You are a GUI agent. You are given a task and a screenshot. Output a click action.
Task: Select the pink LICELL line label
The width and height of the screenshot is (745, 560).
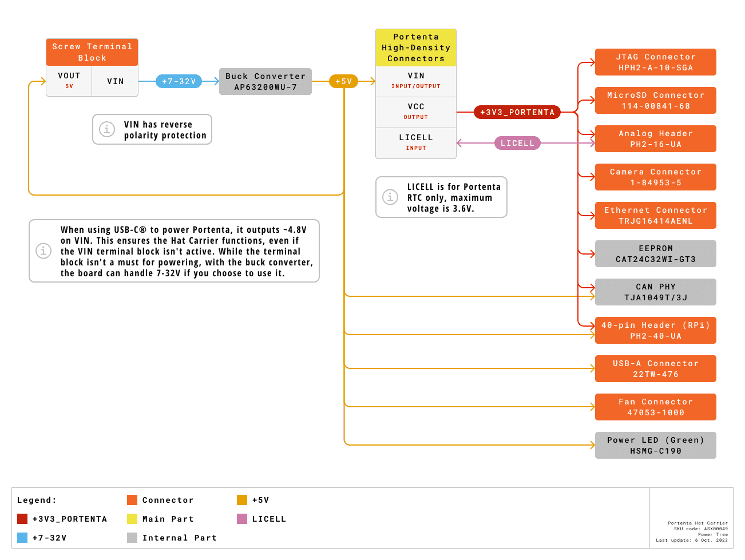point(517,143)
